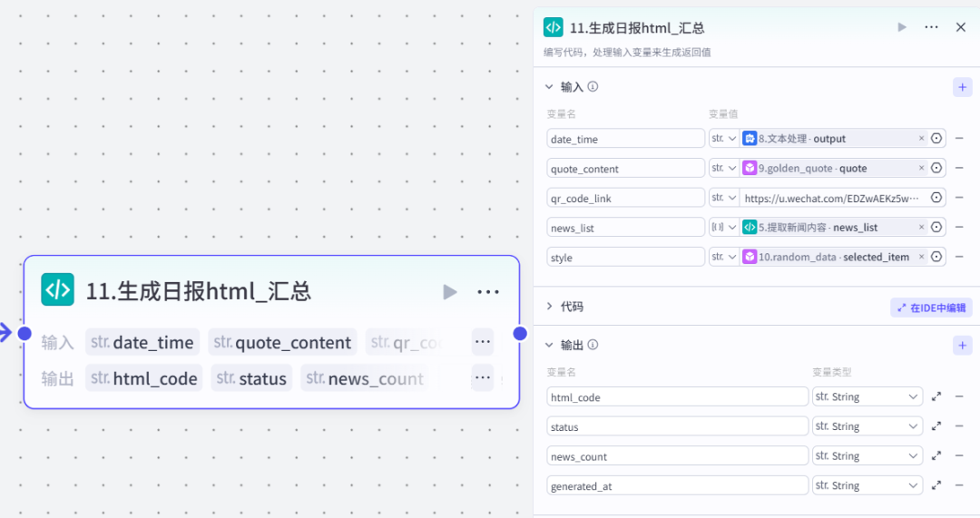
Task: Run the node from panel header play icon
Action: point(902,27)
